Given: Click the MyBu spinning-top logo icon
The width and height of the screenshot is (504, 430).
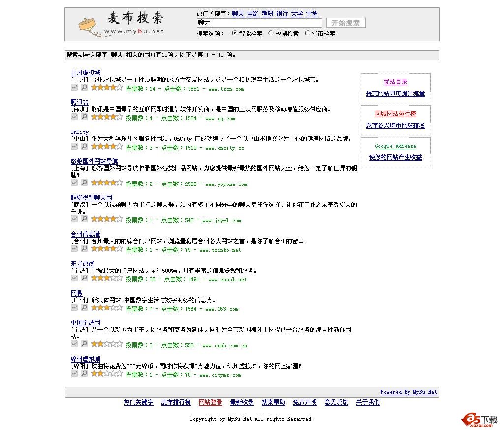Looking at the screenshot, I should coord(87,23).
